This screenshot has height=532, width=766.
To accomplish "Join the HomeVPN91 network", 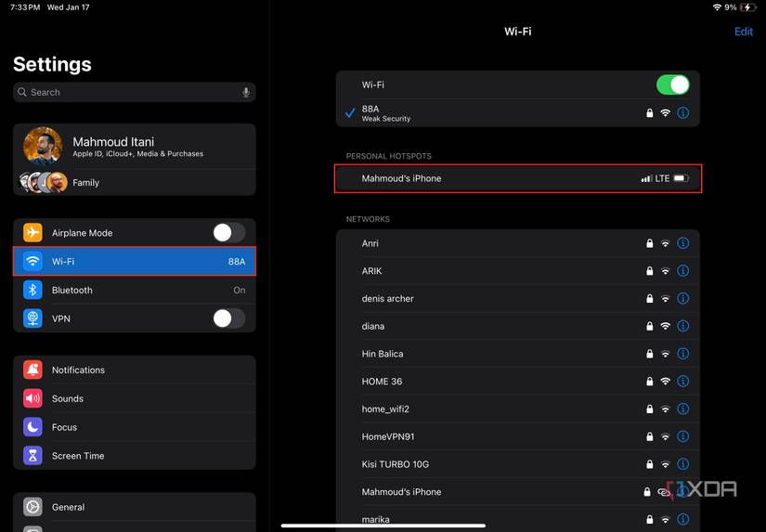I will coord(518,436).
